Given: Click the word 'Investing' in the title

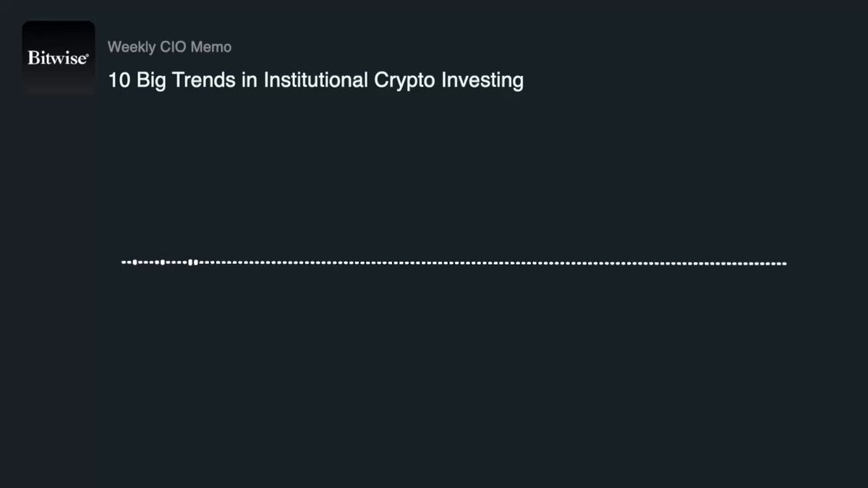Looking at the screenshot, I should [483, 80].
